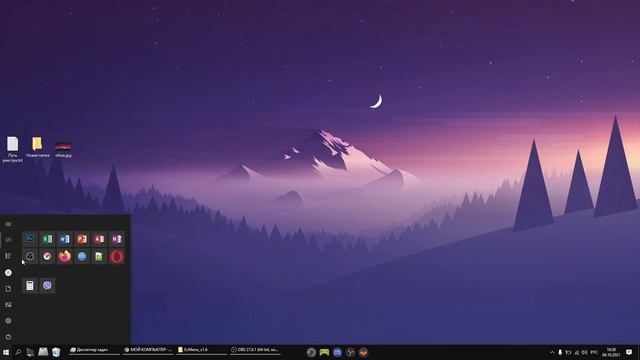The width and height of the screenshot is (640, 360).
Task: Open the Access tile
Action: (99, 239)
